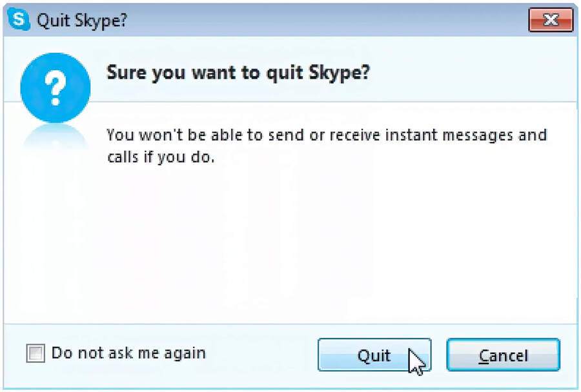Viewport: 581px width, 392px height.
Task: Click the empty header space right of the heading
Action: click(471, 72)
